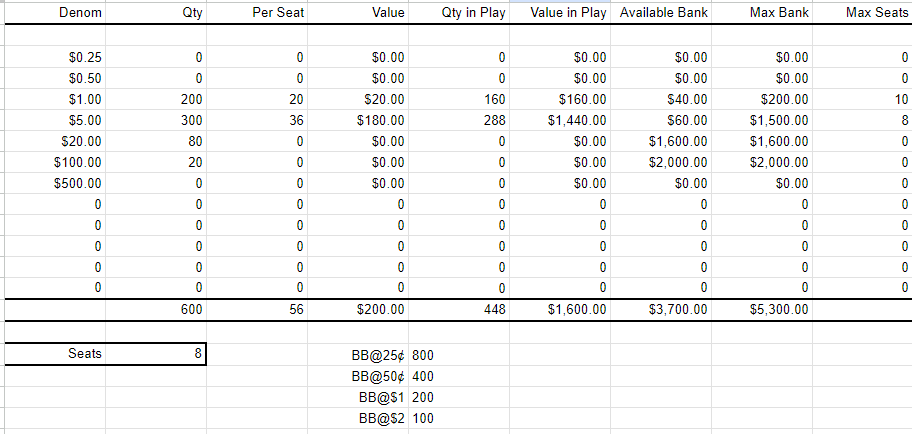The height and width of the screenshot is (434, 912).
Task: Select the Qty cell showing 80
Action: click(156, 141)
